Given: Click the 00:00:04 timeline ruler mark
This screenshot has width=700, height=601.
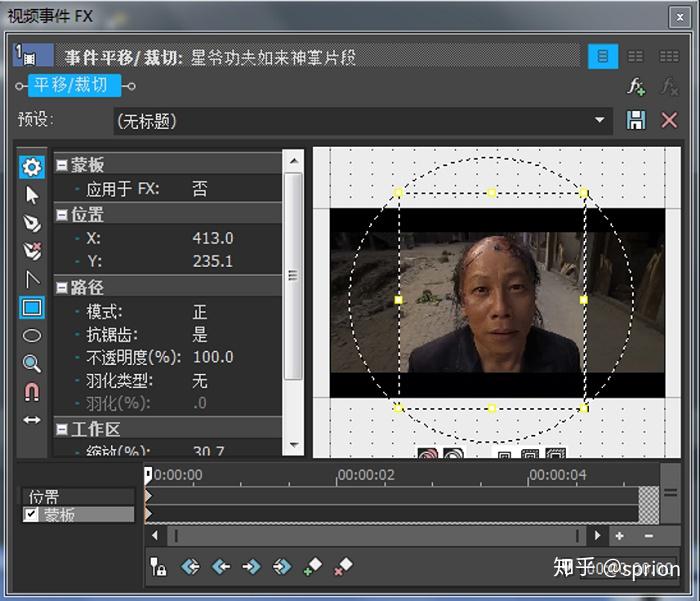Looking at the screenshot, I should [x=558, y=475].
